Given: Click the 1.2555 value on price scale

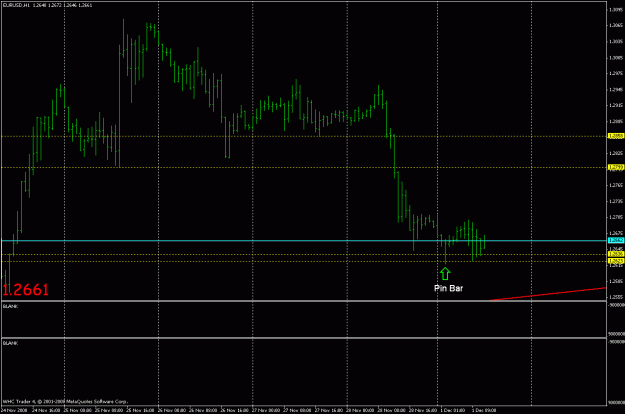Looking at the screenshot, I should click(616, 297).
